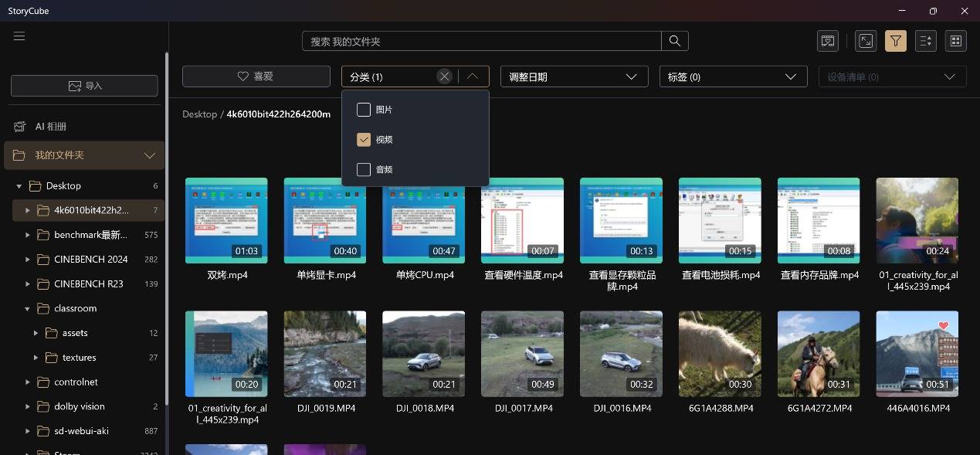This screenshot has width=980, height=455.
Task: Click the magnifier search icon
Action: click(x=675, y=41)
